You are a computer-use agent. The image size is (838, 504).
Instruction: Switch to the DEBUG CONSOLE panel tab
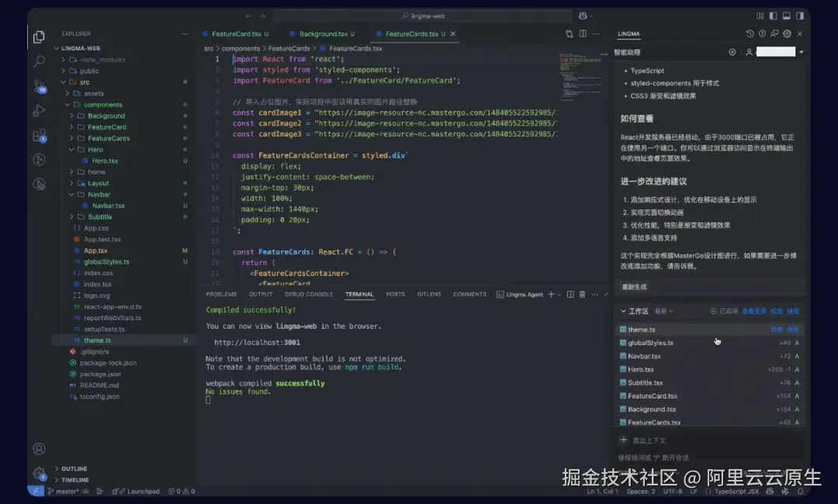pyautogui.click(x=308, y=294)
